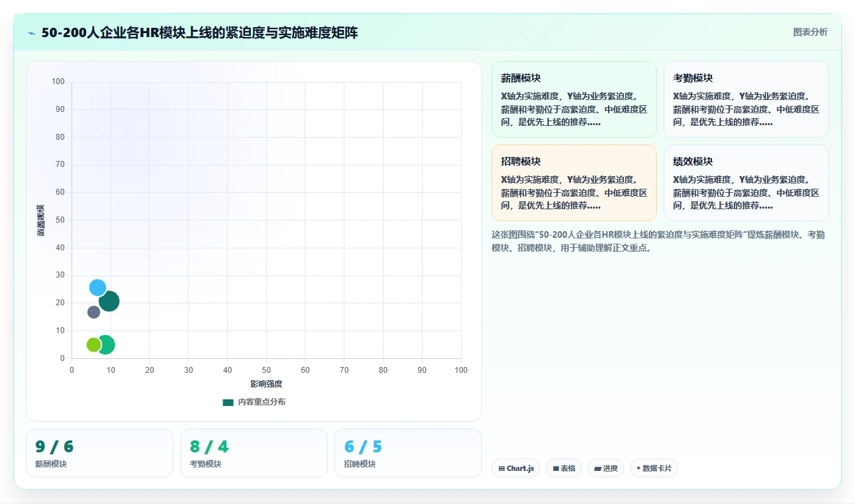Click the 内容重点分布 legend text
This screenshot has height=504, width=855.
(x=262, y=402)
